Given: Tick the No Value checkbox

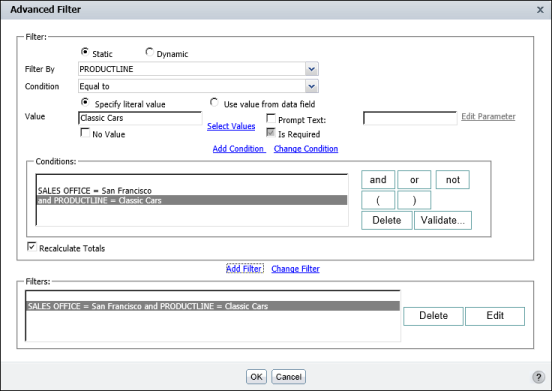Looking at the screenshot, I should click(x=85, y=133).
